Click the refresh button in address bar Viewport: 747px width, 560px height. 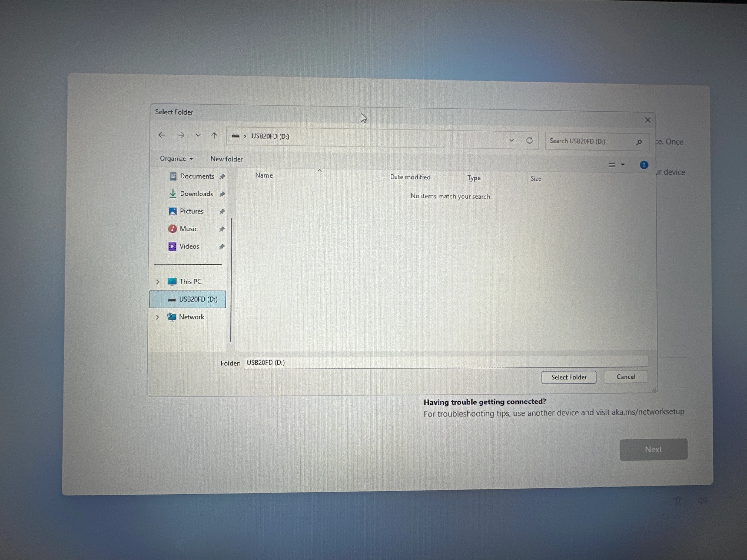pos(529,140)
